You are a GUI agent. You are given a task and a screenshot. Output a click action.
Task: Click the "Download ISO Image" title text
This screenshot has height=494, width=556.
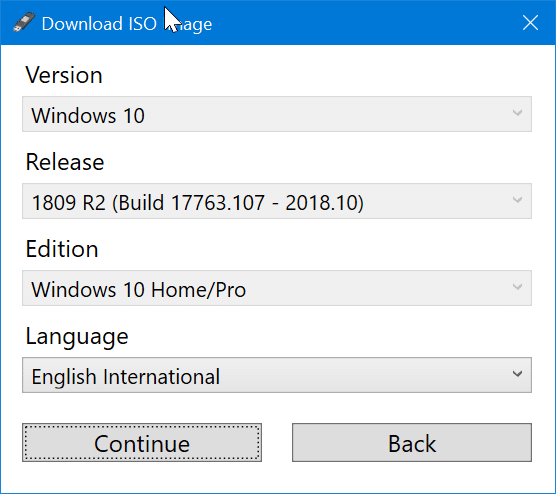(127, 24)
